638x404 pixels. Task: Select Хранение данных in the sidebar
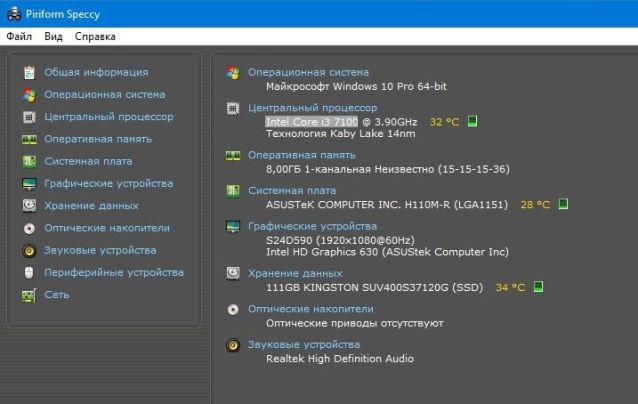click(x=92, y=206)
